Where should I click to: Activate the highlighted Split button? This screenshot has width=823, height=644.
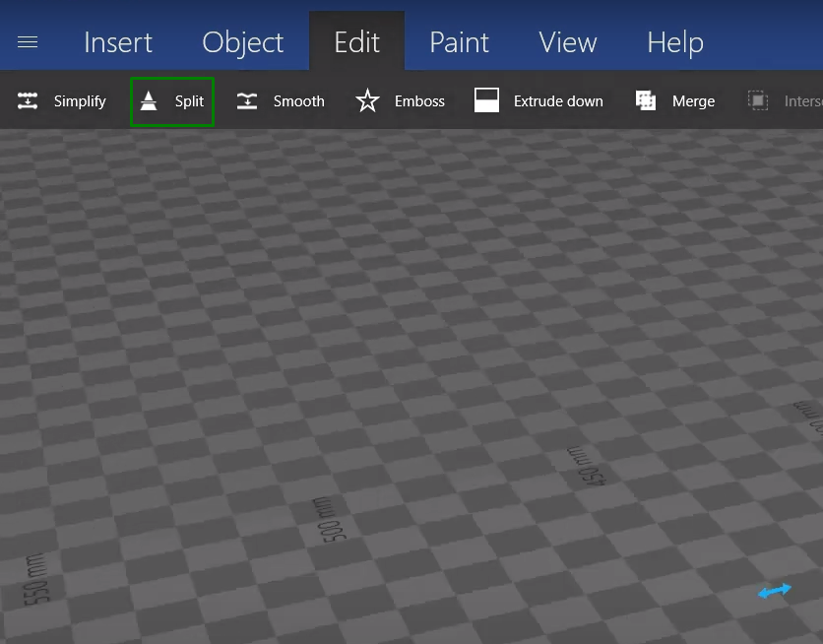pos(171,100)
